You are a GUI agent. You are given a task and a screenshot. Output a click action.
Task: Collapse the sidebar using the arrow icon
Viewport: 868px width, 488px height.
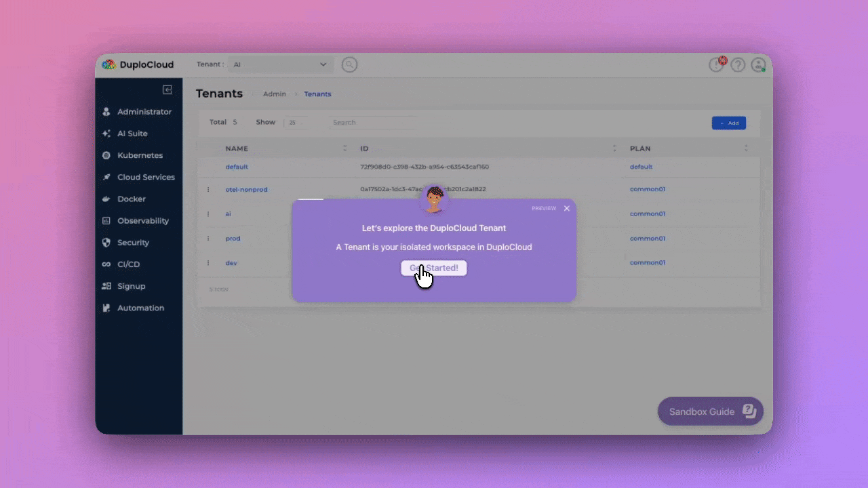[167, 90]
